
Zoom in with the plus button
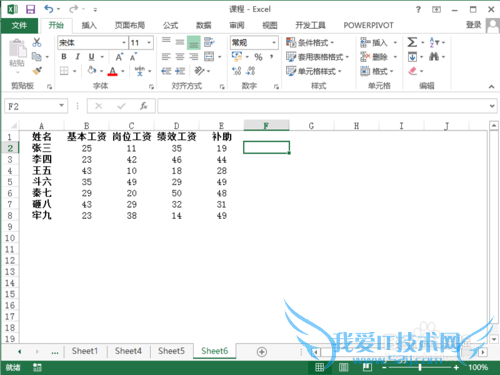[456, 368]
